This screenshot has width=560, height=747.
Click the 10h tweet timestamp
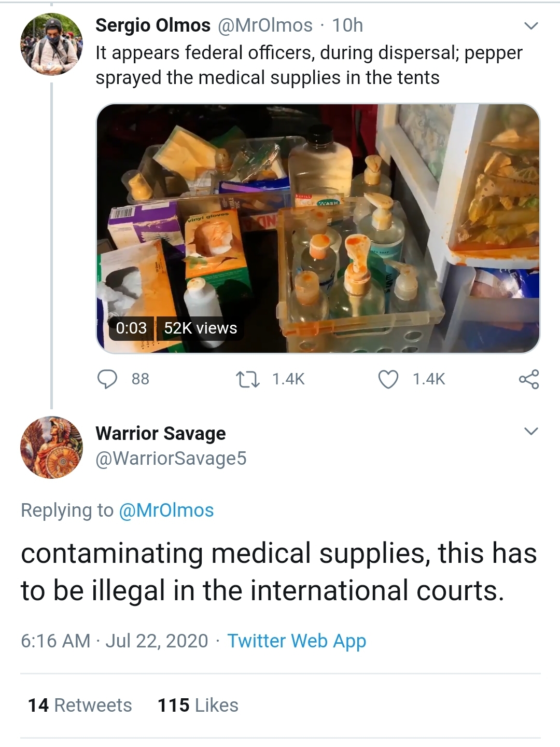[347, 25]
